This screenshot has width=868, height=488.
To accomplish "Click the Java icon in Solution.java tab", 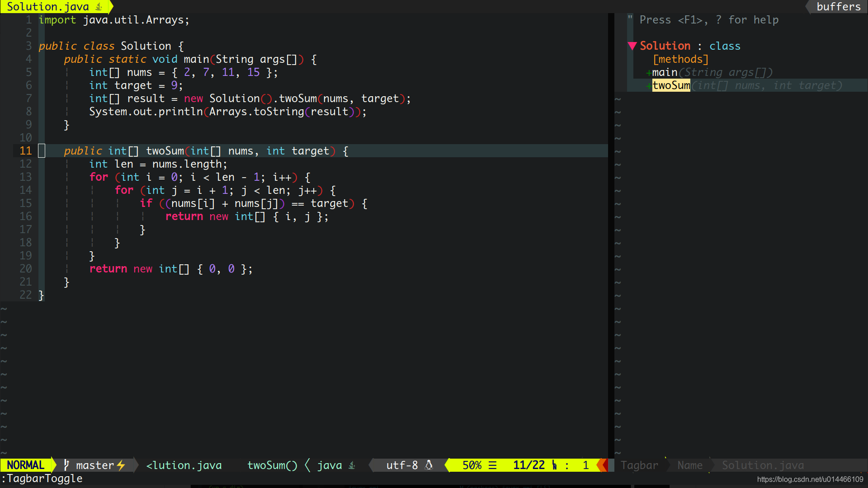I will click(x=99, y=7).
